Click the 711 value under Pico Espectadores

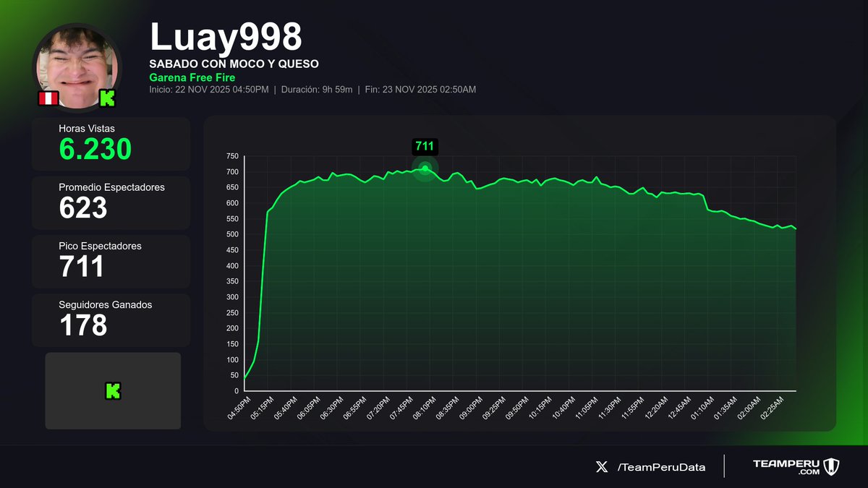[x=81, y=267]
